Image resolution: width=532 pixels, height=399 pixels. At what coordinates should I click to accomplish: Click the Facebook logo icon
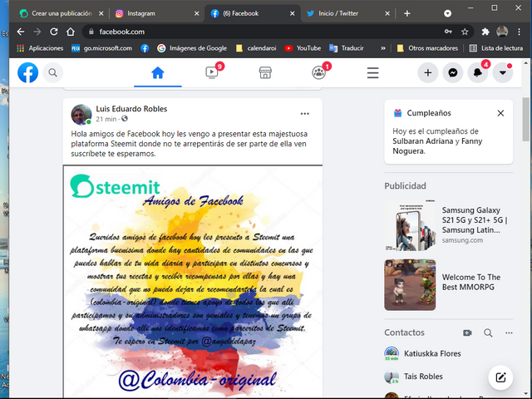[27, 72]
